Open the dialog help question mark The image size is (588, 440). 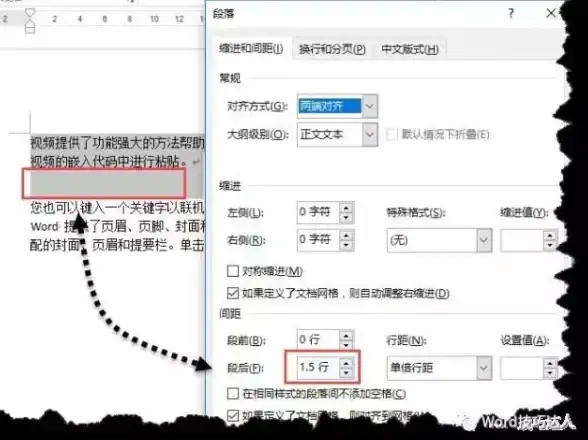[x=511, y=14]
